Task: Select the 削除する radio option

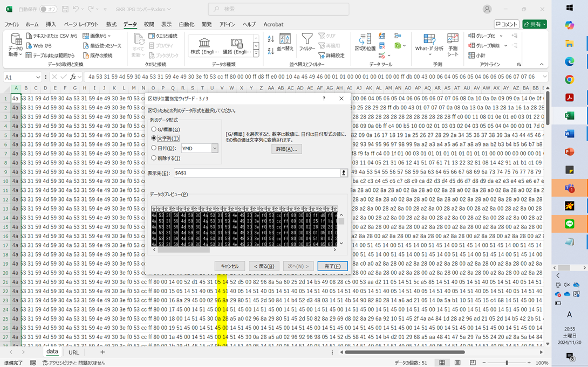Action: point(154,158)
